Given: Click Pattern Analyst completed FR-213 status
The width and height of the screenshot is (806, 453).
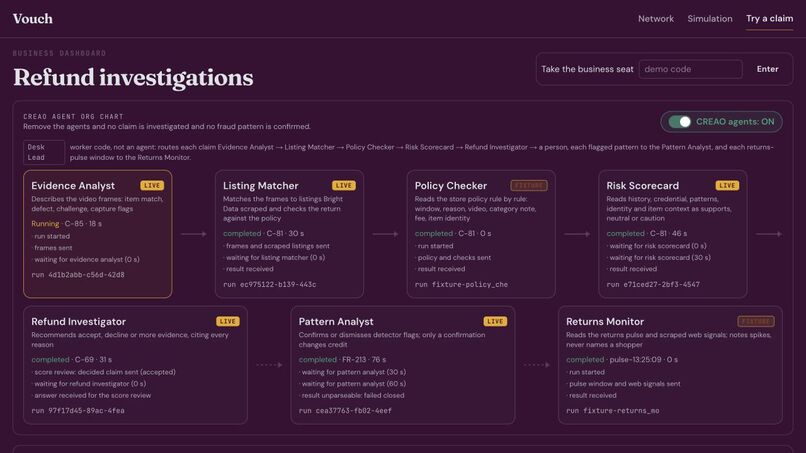Looking at the screenshot, I should tap(342, 359).
